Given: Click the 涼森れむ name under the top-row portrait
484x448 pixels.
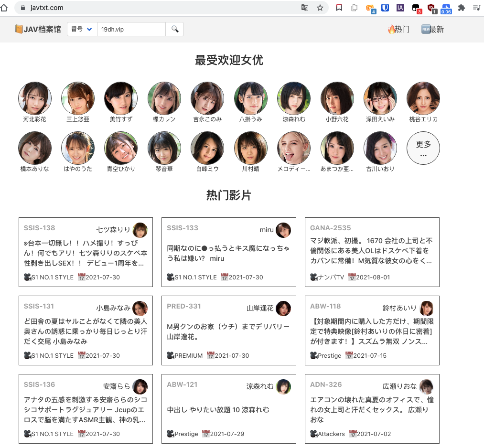Looking at the screenshot, I should pyautogui.click(x=294, y=119).
